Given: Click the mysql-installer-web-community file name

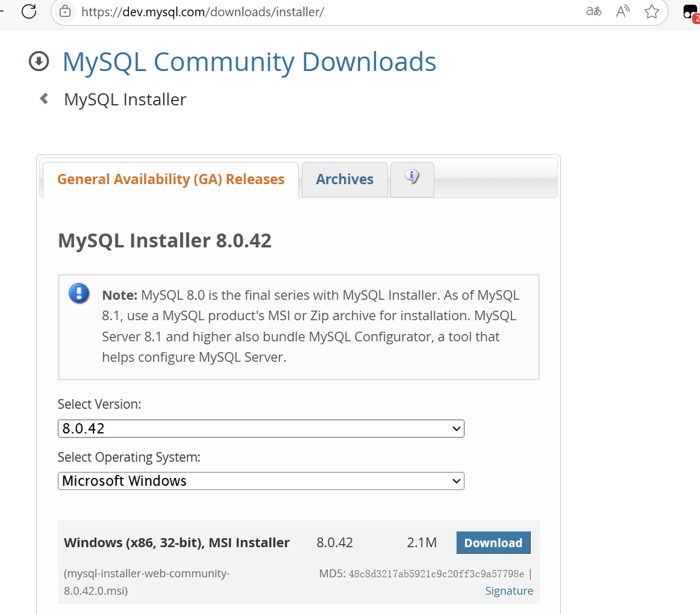Looking at the screenshot, I should 147,582.
